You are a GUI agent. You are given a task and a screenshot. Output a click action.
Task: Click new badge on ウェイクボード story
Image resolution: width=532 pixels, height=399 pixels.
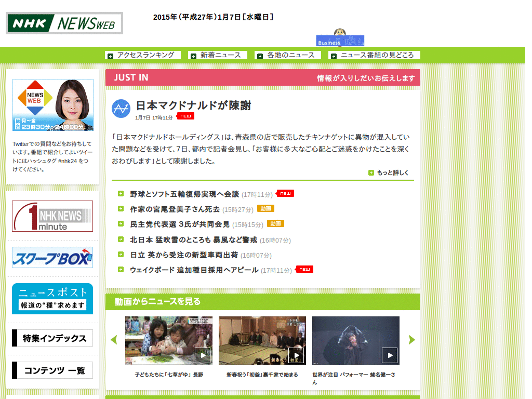tap(304, 270)
